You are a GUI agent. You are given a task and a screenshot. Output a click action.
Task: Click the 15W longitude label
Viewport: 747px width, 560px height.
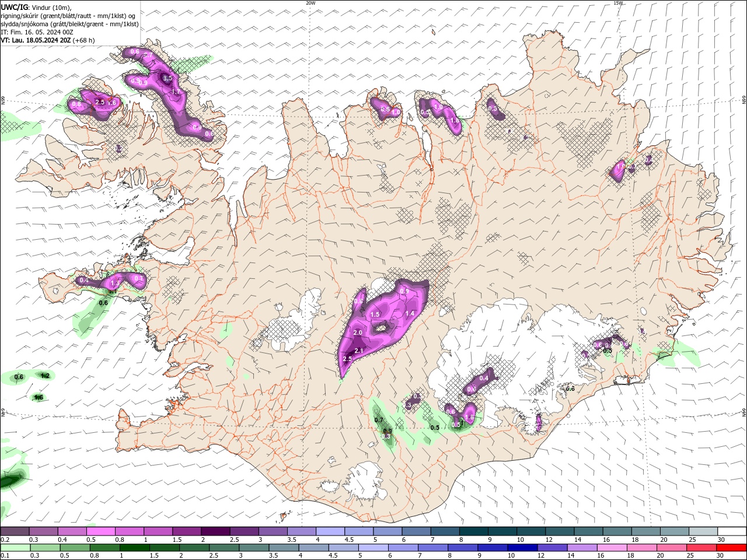pyautogui.click(x=617, y=3)
